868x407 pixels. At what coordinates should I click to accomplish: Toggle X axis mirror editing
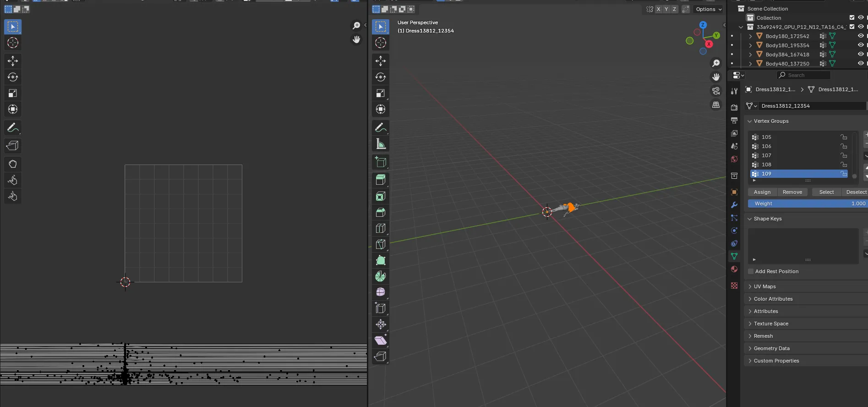click(658, 9)
